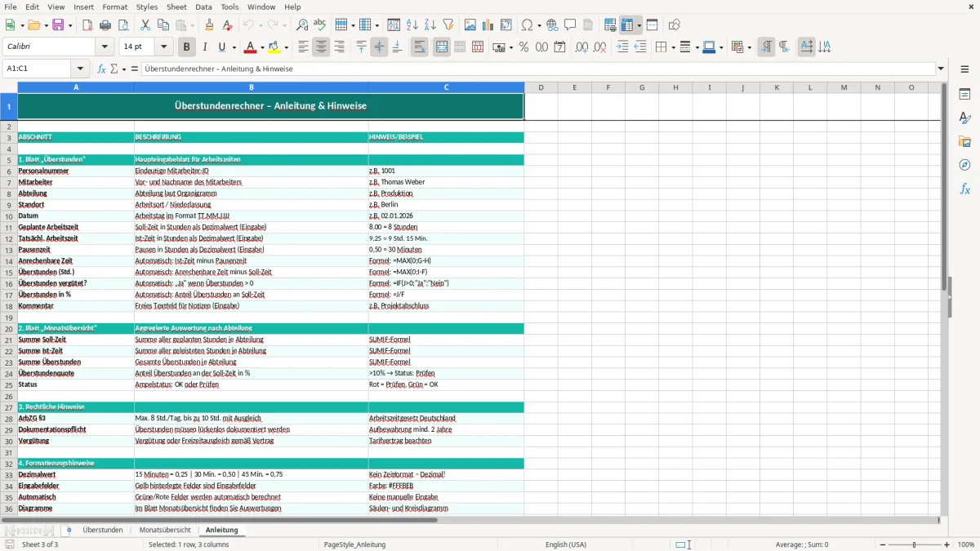Click column header D
The height and width of the screenshot is (551, 980).
coord(541,87)
